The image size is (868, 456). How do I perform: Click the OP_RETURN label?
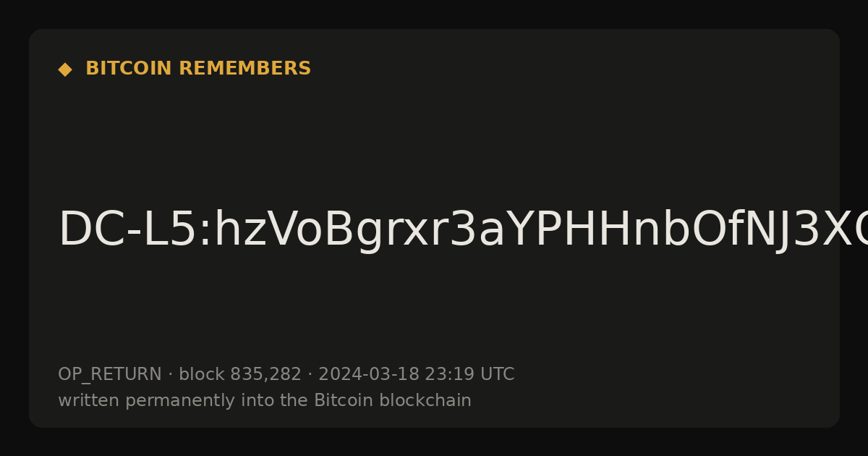coord(110,375)
